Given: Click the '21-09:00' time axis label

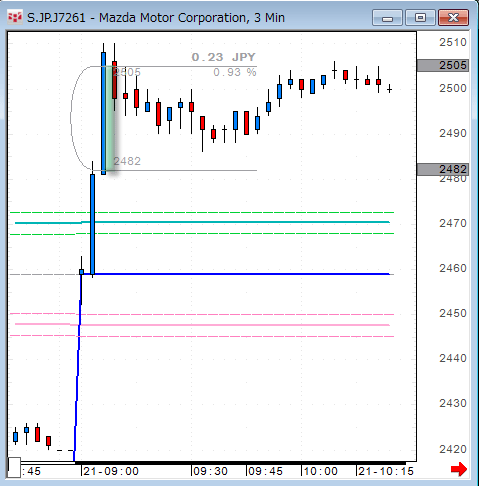Looking at the screenshot, I should tap(111, 471).
